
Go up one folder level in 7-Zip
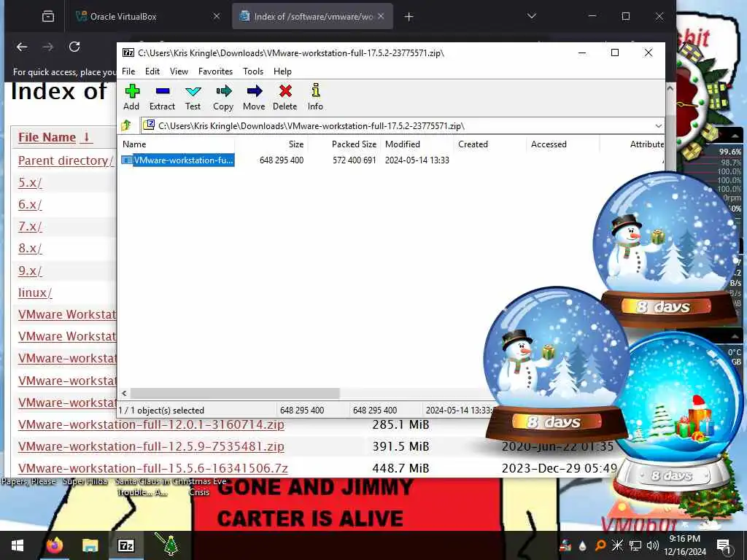(x=127, y=125)
